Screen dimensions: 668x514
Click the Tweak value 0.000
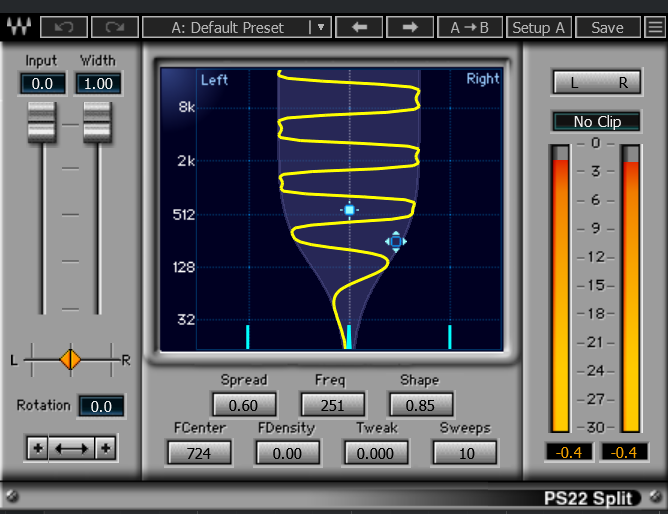(x=376, y=453)
